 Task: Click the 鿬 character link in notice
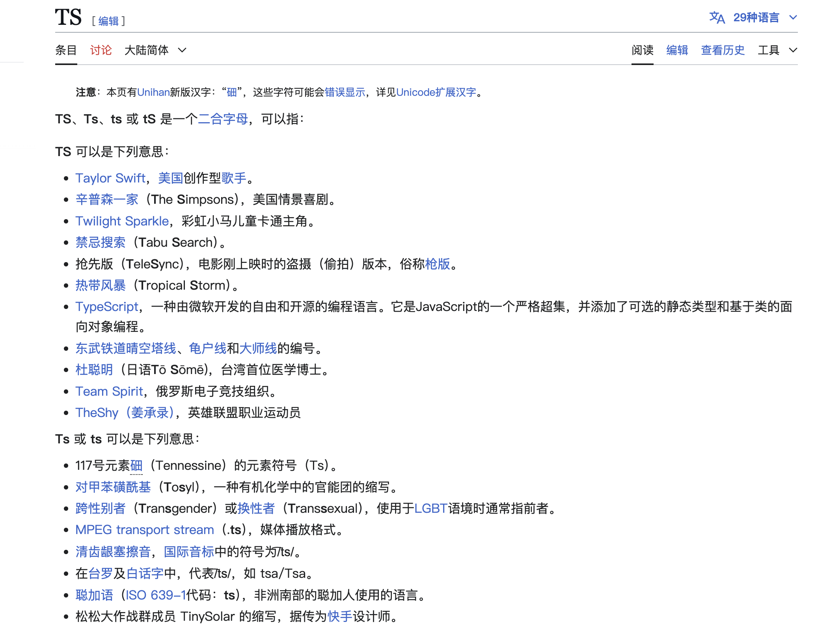click(232, 92)
